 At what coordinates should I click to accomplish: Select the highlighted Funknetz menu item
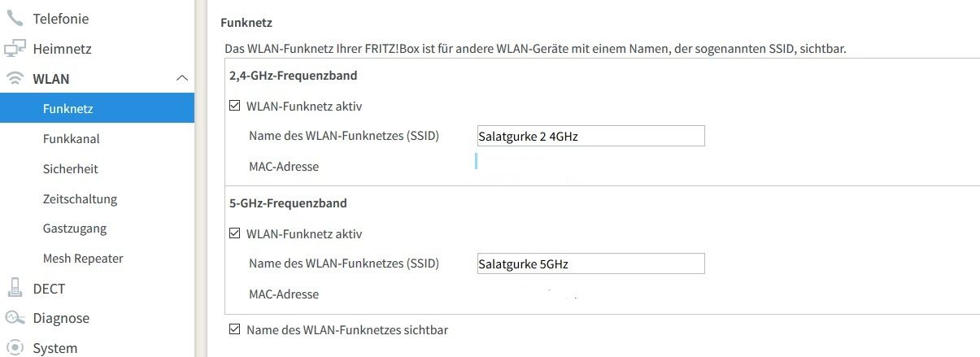[97, 108]
